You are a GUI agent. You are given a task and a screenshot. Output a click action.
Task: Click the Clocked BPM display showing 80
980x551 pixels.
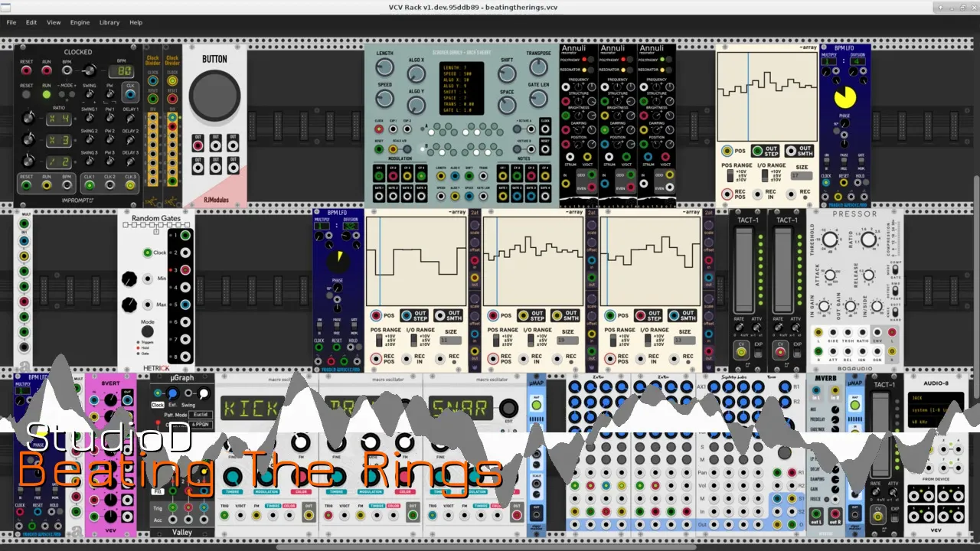coord(121,71)
